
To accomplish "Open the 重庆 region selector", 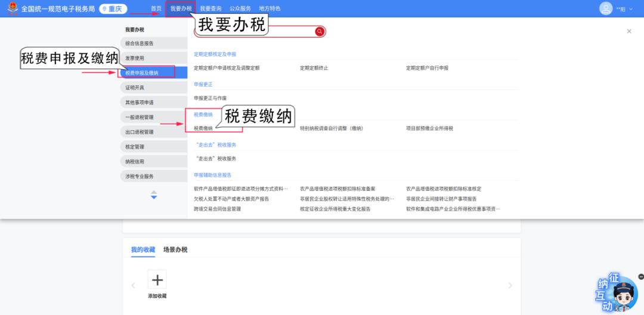I will coord(113,9).
